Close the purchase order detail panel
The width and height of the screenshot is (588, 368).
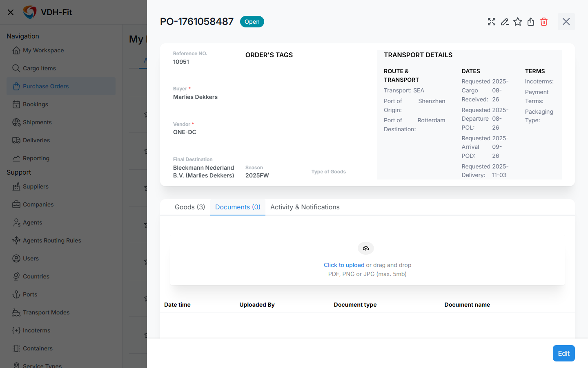point(566,22)
